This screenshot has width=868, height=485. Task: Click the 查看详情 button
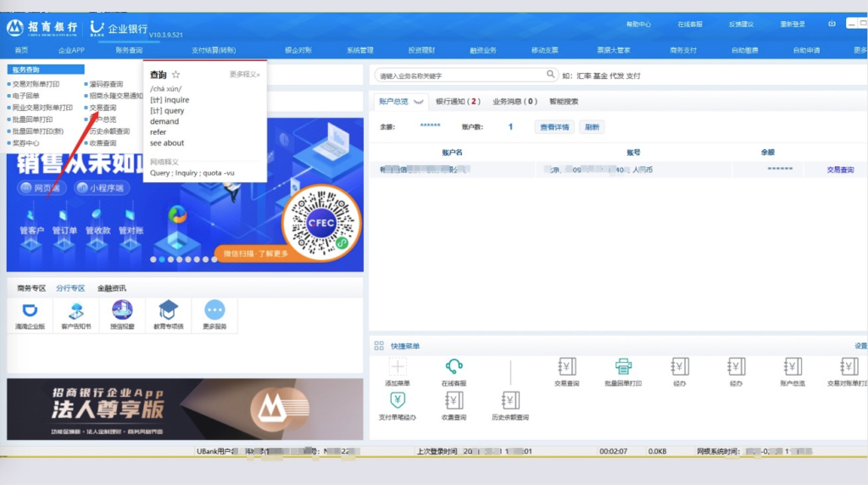coord(554,127)
